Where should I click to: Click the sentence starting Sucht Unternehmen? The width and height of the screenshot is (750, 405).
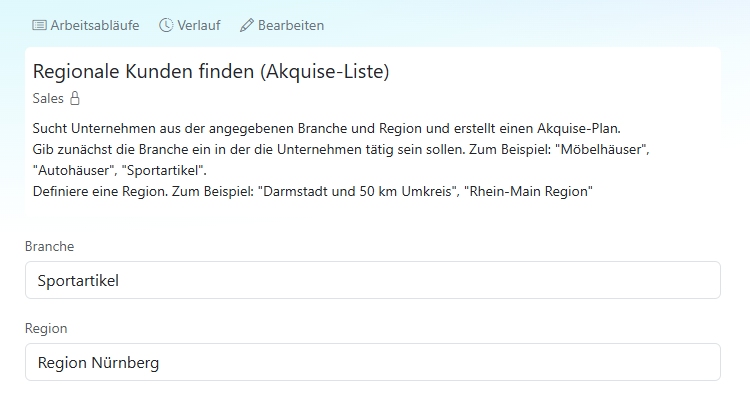click(326, 129)
